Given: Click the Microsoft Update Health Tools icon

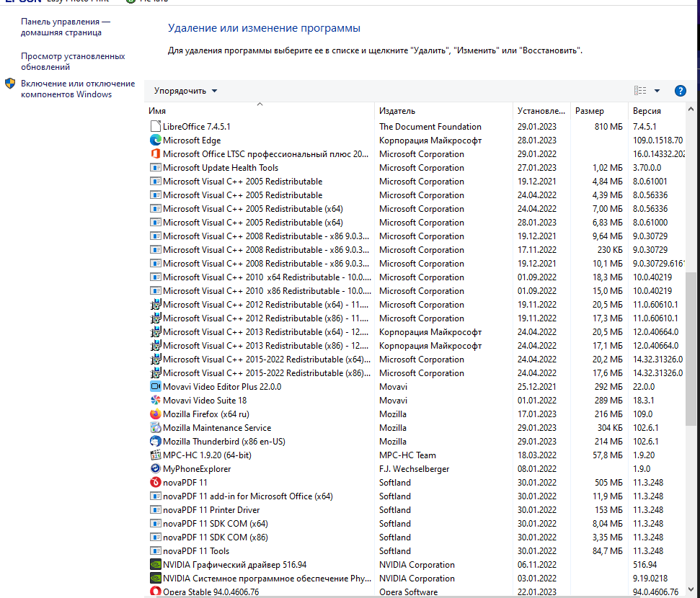Looking at the screenshot, I should pos(156,168).
